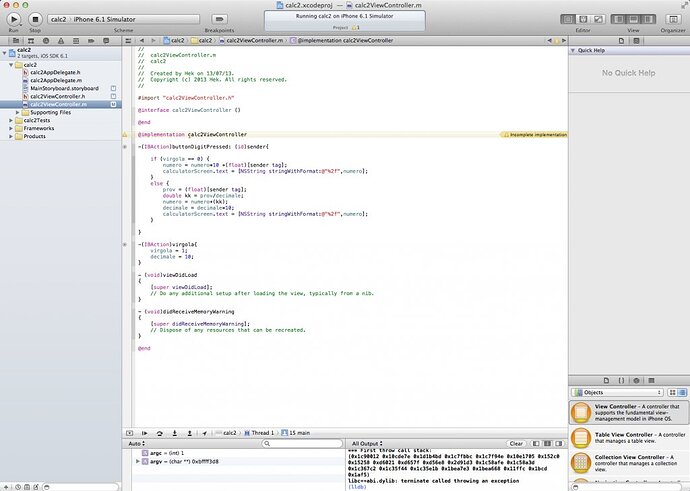Open MainStoryboard.storyboard in the navigator
This screenshot has width=690, height=491.
coord(65,88)
